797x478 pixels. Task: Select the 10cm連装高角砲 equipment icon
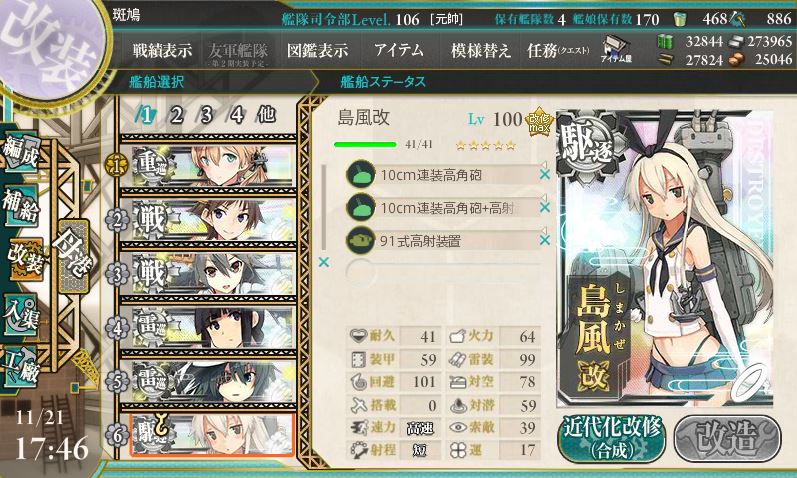pos(360,175)
